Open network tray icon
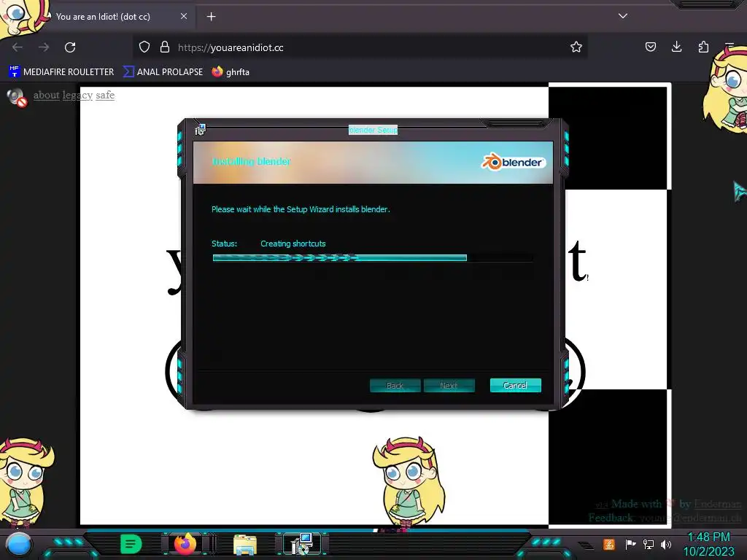The image size is (747, 560). point(648,544)
